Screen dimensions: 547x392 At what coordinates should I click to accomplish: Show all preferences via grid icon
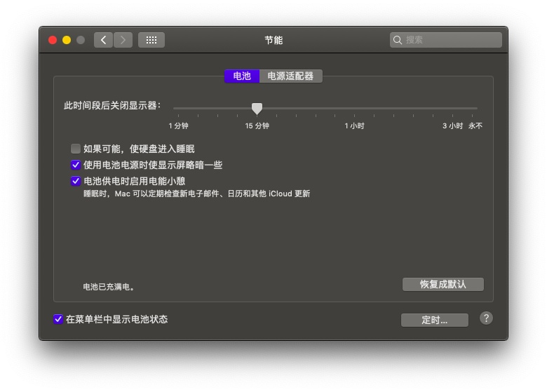click(151, 40)
